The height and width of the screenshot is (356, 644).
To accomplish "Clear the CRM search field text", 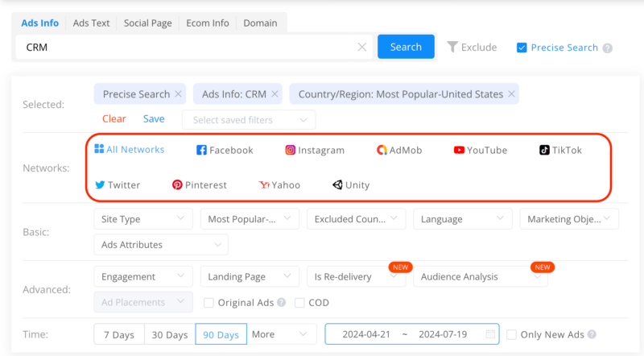I will (362, 48).
